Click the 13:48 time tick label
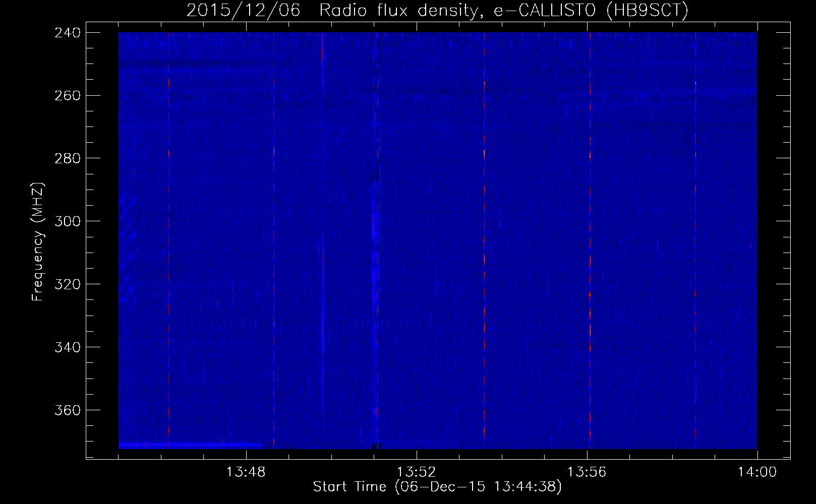 [x=246, y=472]
